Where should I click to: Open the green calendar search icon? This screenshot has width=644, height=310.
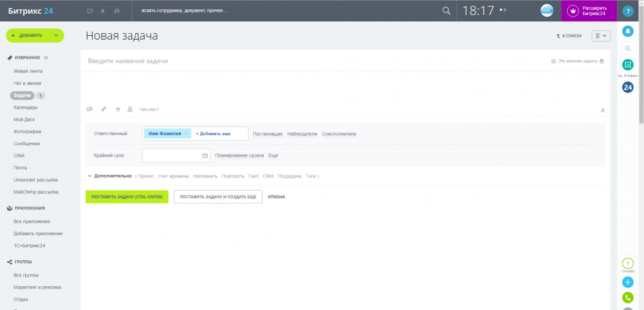[628, 64]
